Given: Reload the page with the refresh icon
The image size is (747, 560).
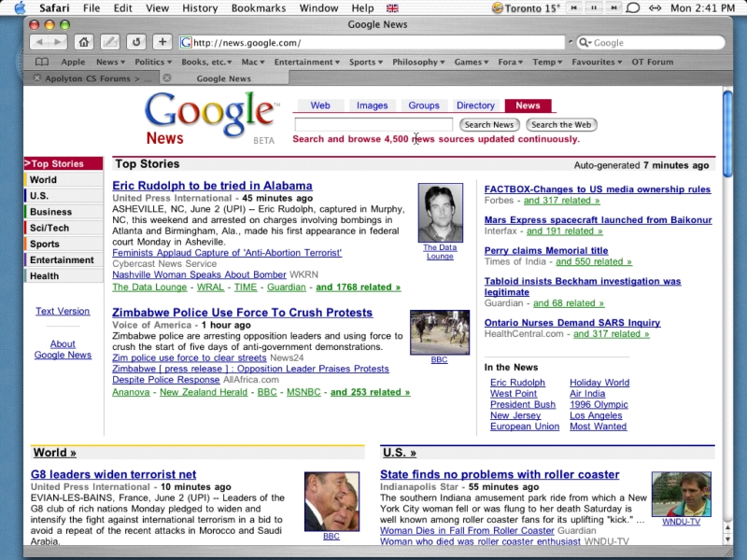Looking at the screenshot, I should tap(136, 42).
